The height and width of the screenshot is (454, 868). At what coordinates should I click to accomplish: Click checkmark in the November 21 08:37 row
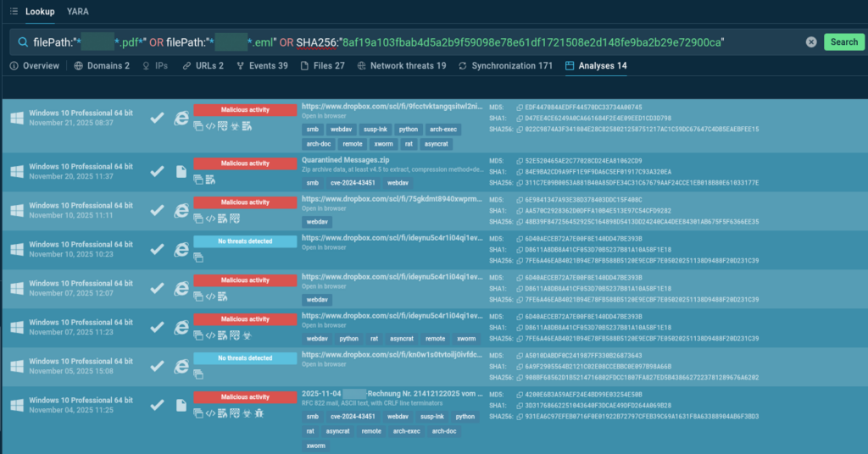click(x=156, y=119)
